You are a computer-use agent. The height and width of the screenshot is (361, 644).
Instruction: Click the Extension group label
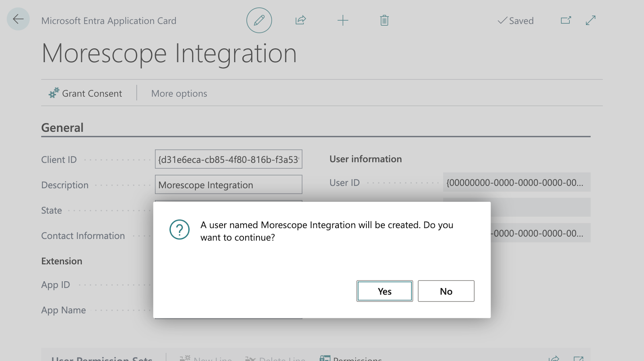pyautogui.click(x=62, y=261)
